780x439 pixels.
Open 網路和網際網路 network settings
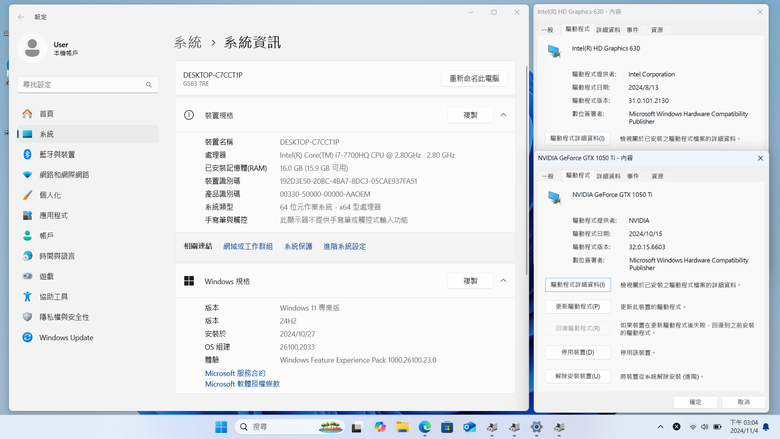(88, 175)
